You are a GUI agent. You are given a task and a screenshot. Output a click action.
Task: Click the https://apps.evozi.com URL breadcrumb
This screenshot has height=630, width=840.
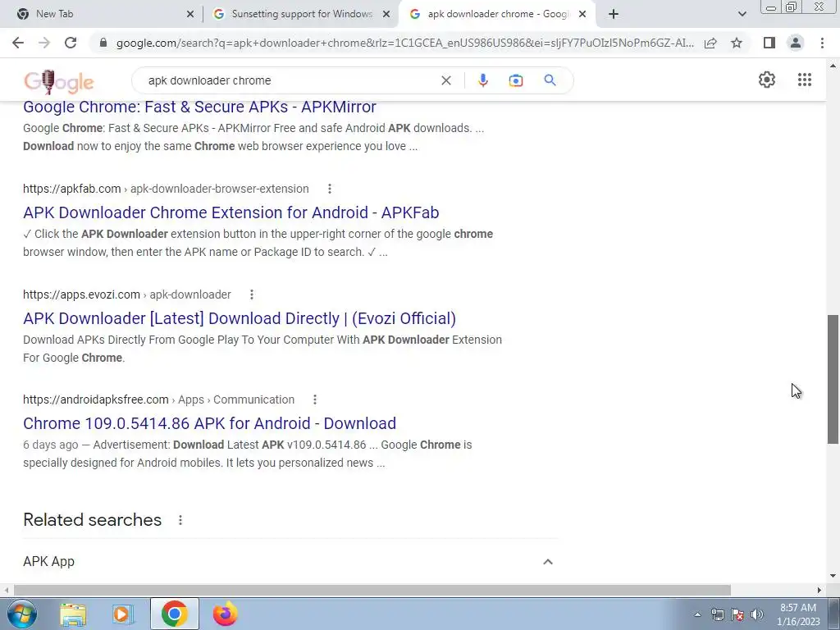click(x=81, y=294)
